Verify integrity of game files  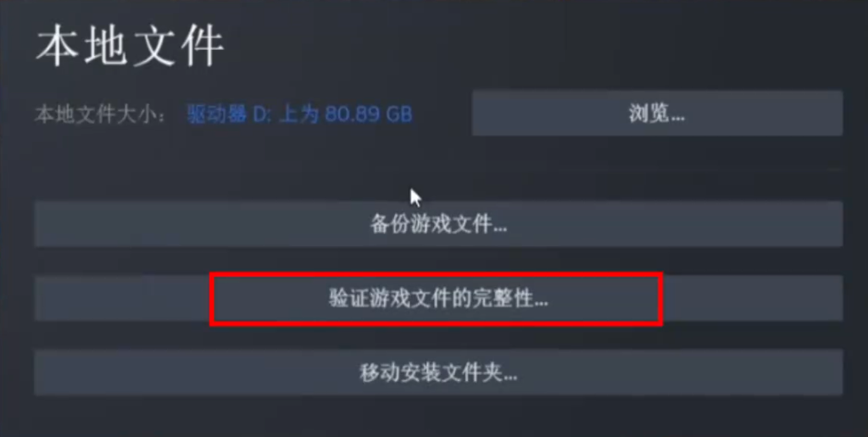coord(438,299)
